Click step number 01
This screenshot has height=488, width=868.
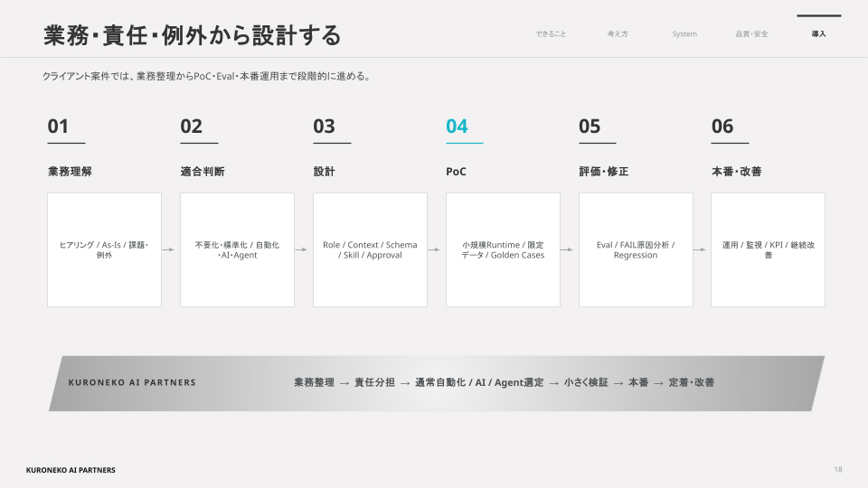point(58,127)
